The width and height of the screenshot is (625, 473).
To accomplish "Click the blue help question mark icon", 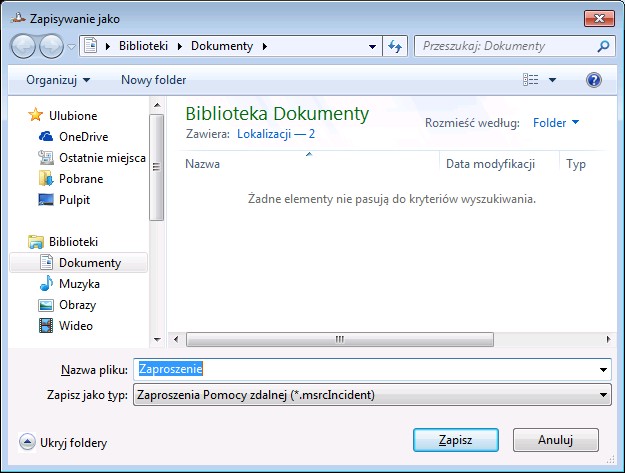I will click(593, 79).
